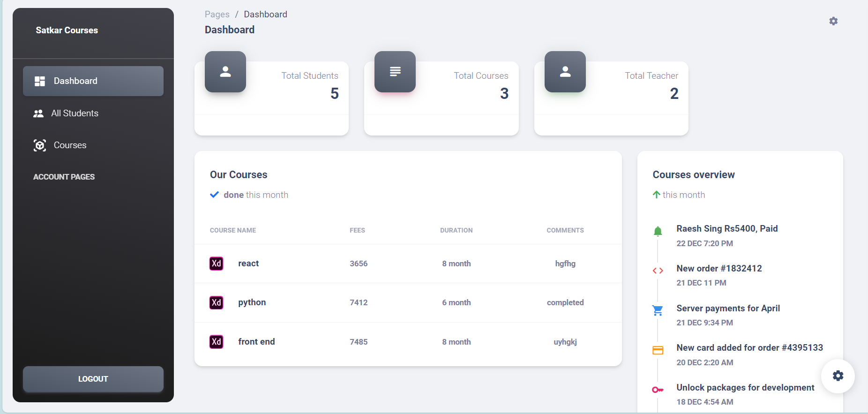
Task: Click the Courses overview heading
Action: pyautogui.click(x=694, y=175)
